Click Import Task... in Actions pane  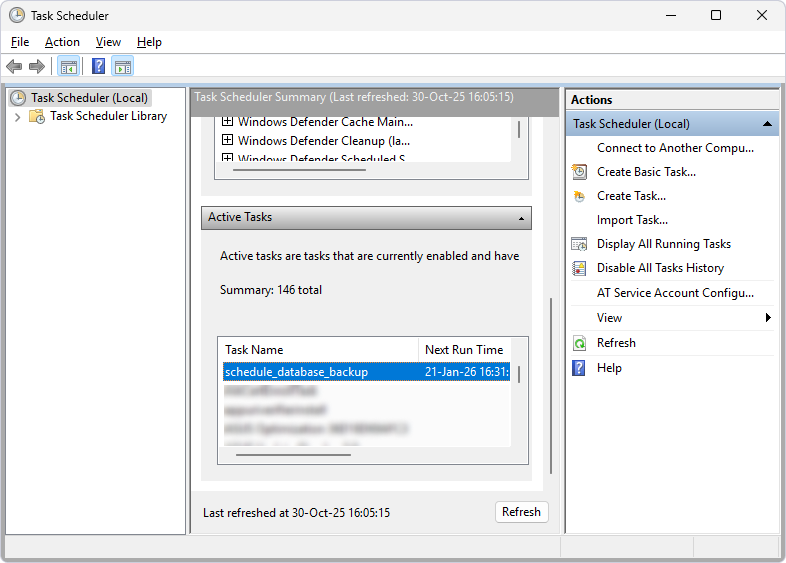pyautogui.click(x=632, y=220)
